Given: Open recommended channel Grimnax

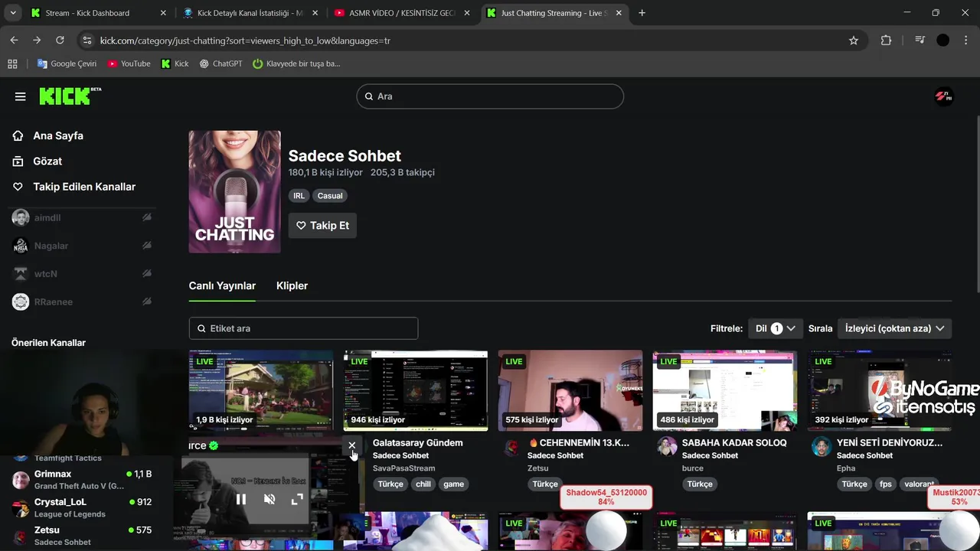Looking at the screenshot, I should click(x=82, y=480).
